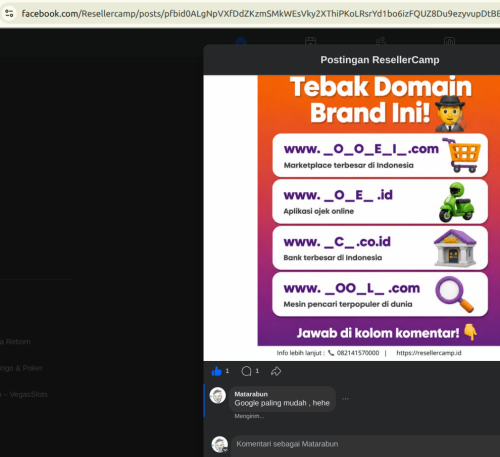The width and height of the screenshot is (500, 457).
Task: Click the profile avatar beside the comment box
Action: click(220, 444)
